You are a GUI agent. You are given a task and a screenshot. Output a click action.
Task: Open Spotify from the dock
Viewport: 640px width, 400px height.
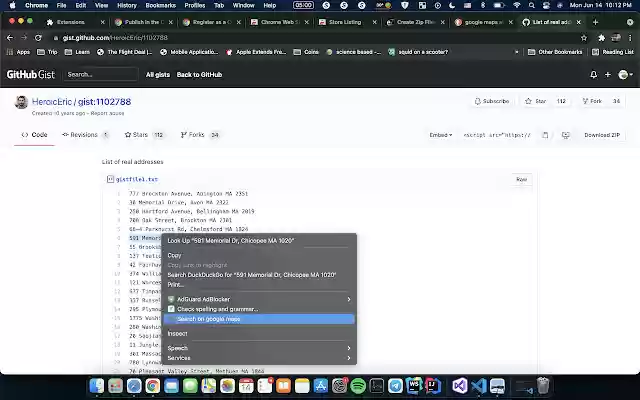point(358,386)
